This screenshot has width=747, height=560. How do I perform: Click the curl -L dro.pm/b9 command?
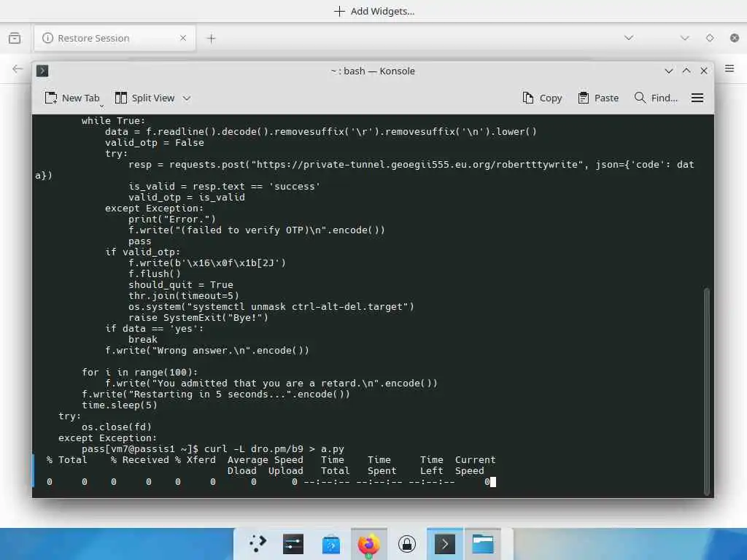click(274, 449)
